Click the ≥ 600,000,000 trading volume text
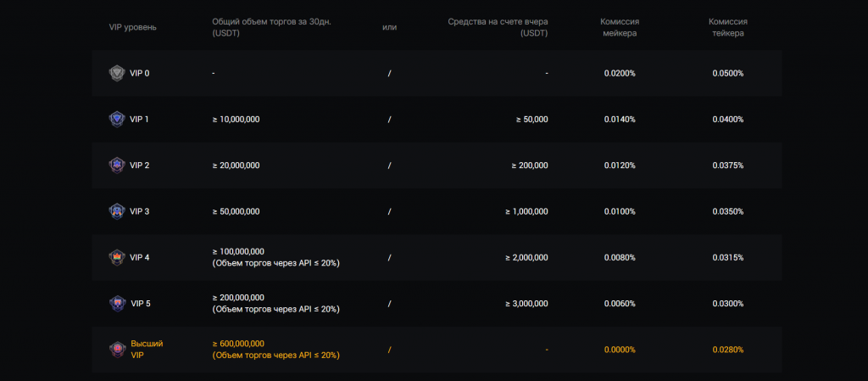 (x=238, y=344)
